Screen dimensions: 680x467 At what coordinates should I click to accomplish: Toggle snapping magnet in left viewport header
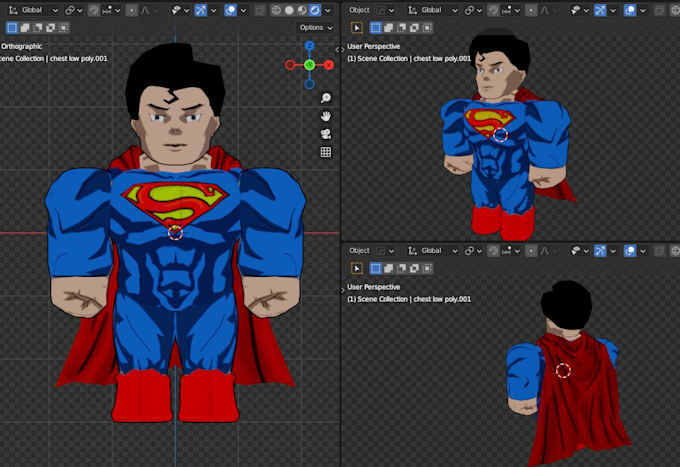pos(94,10)
